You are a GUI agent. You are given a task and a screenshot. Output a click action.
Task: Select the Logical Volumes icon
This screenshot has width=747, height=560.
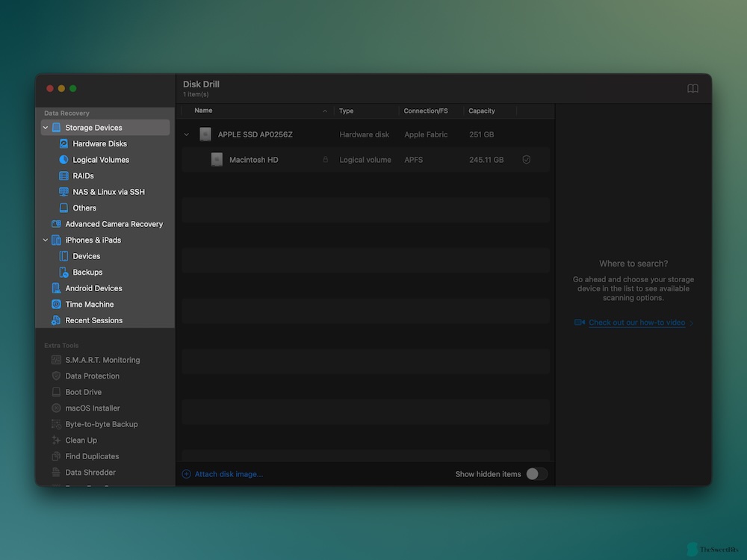tap(63, 160)
